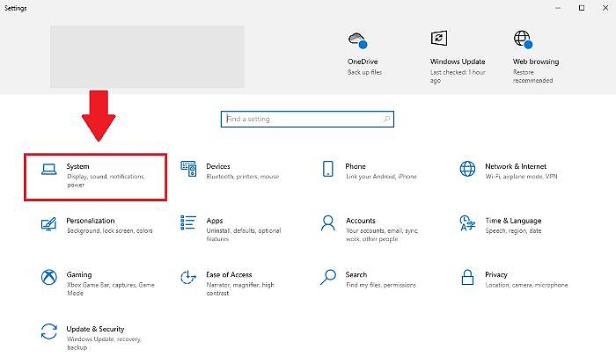This screenshot has height=364, width=616.
Task: Click the Ease of Access icon
Action: [x=188, y=278]
